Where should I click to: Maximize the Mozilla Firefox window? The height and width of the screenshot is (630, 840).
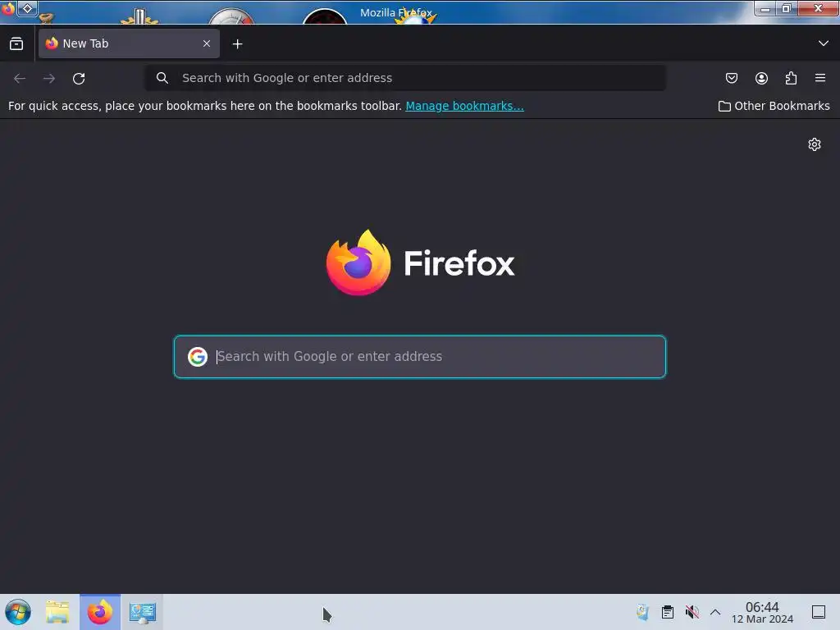coord(787,8)
